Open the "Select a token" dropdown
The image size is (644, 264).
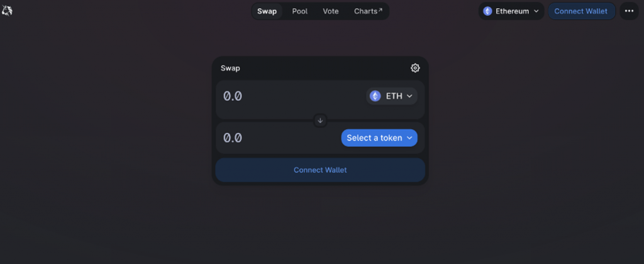(374, 138)
